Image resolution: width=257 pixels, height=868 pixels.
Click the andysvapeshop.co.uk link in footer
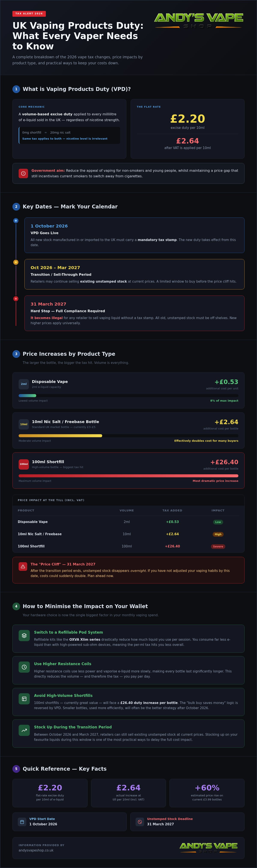coord(36,850)
